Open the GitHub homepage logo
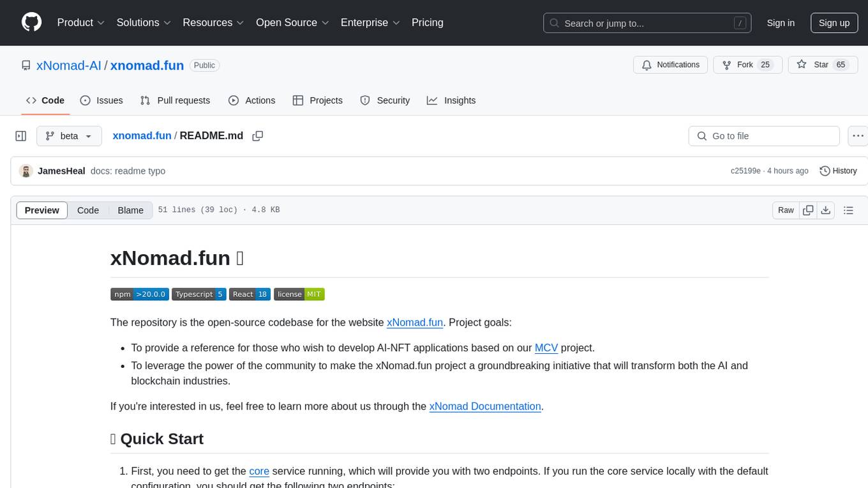The height and width of the screenshot is (488, 868). (31, 22)
